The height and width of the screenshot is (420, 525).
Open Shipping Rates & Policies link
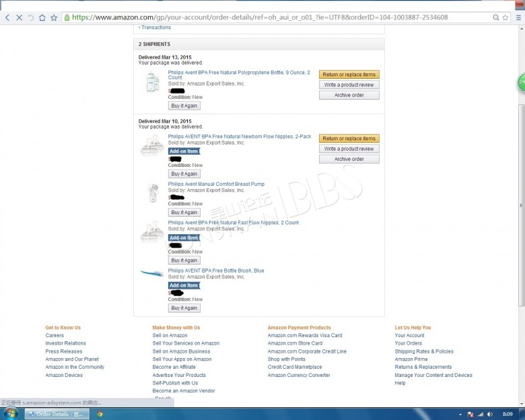tap(424, 351)
